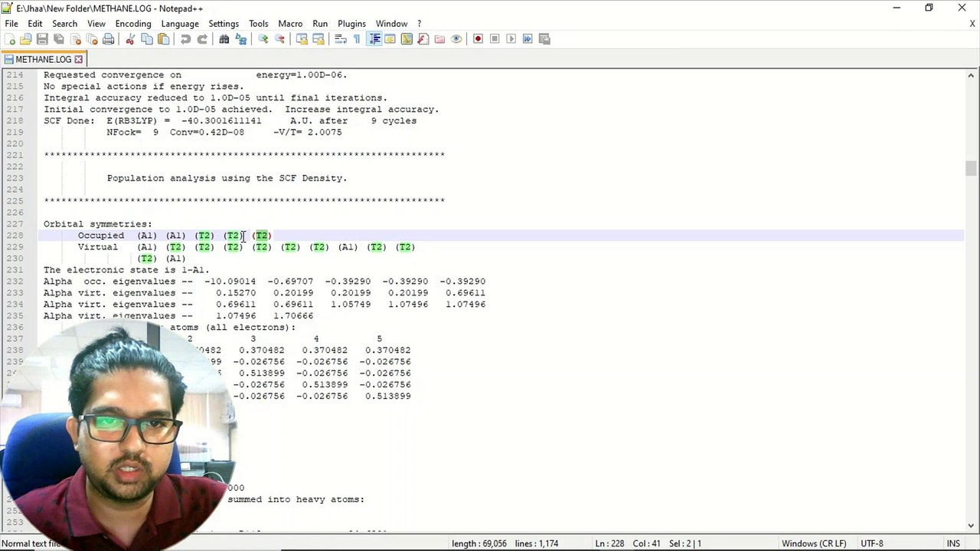Image resolution: width=980 pixels, height=551 pixels.
Task: Click the Save toolbar icon
Action: 42,39
